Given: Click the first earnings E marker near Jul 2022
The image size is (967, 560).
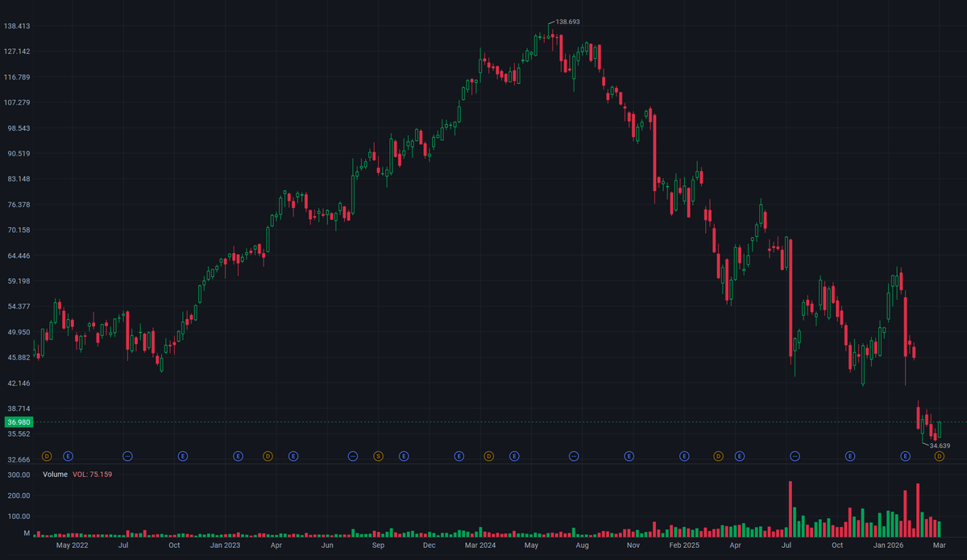Looking at the screenshot, I should coord(68,456).
